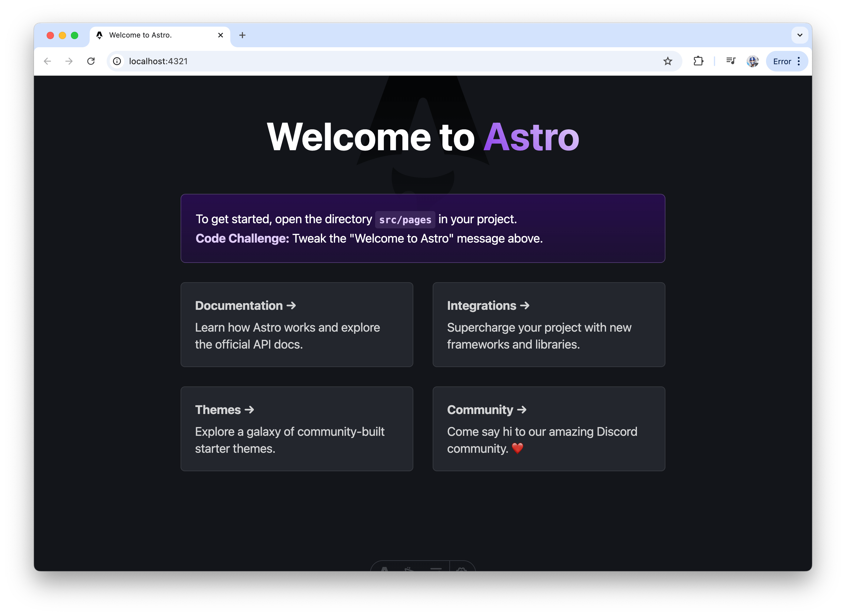
Task: Go back with the browser back arrow
Action: tap(47, 61)
